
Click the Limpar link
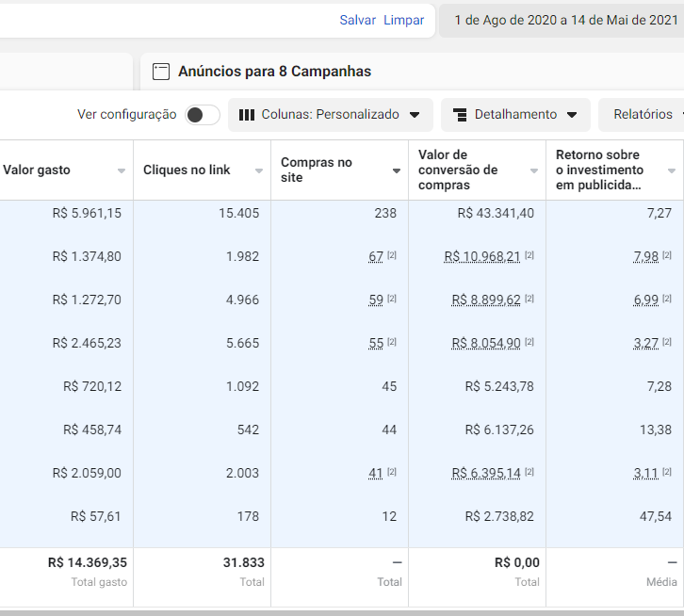click(x=403, y=20)
